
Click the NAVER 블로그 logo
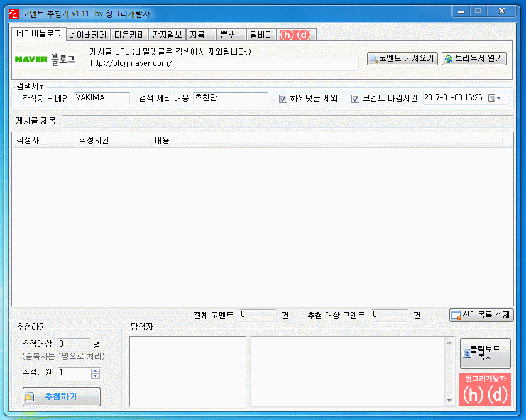click(45, 58)
